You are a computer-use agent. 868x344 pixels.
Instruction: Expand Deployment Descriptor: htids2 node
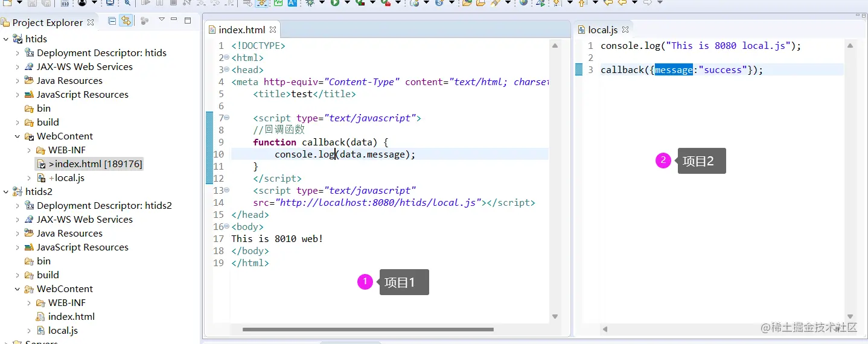18,206
